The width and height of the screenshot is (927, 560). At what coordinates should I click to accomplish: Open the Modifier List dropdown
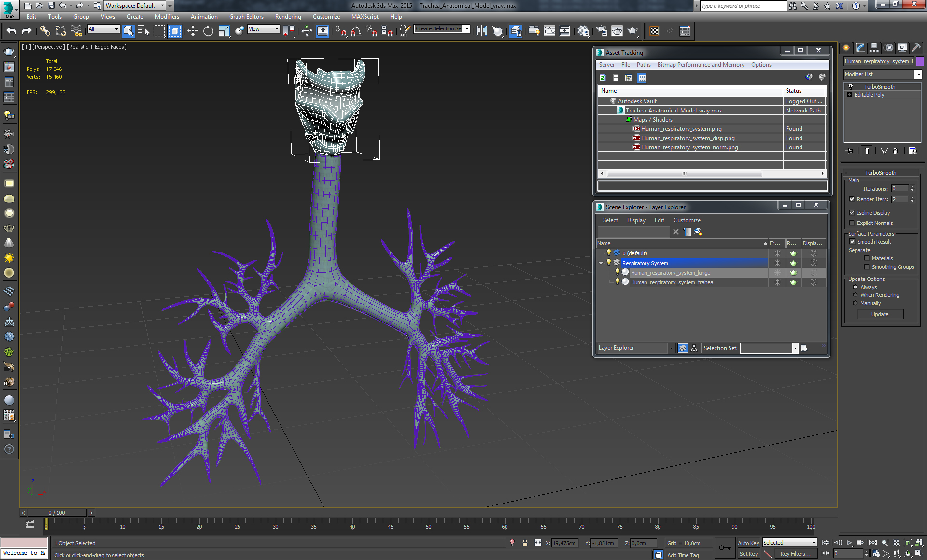pyautogui.click(x=918, y=74)
